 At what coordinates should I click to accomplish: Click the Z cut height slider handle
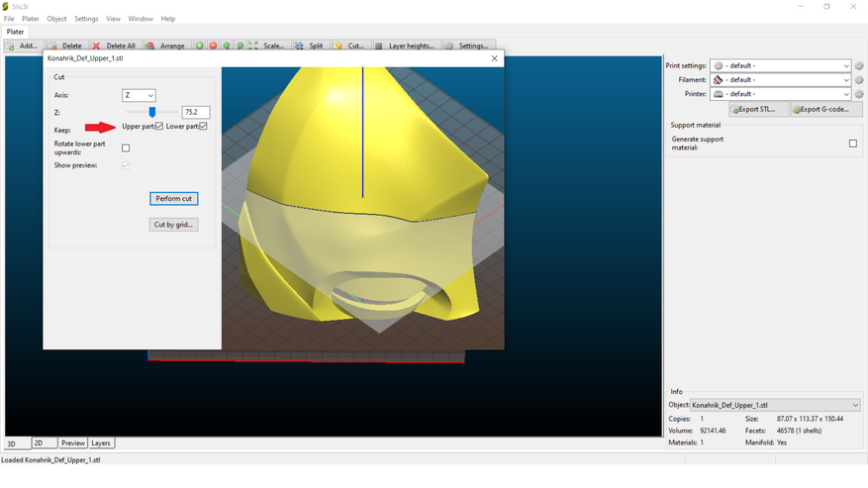pyautogui.click(x=152, y=112)
